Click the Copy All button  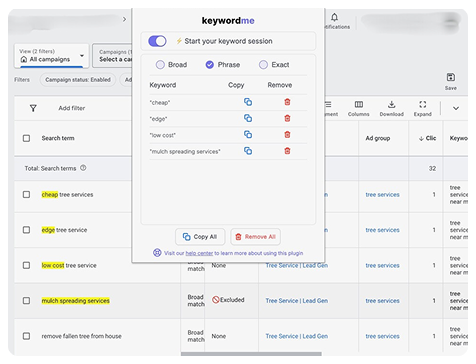tap(200, 237)
